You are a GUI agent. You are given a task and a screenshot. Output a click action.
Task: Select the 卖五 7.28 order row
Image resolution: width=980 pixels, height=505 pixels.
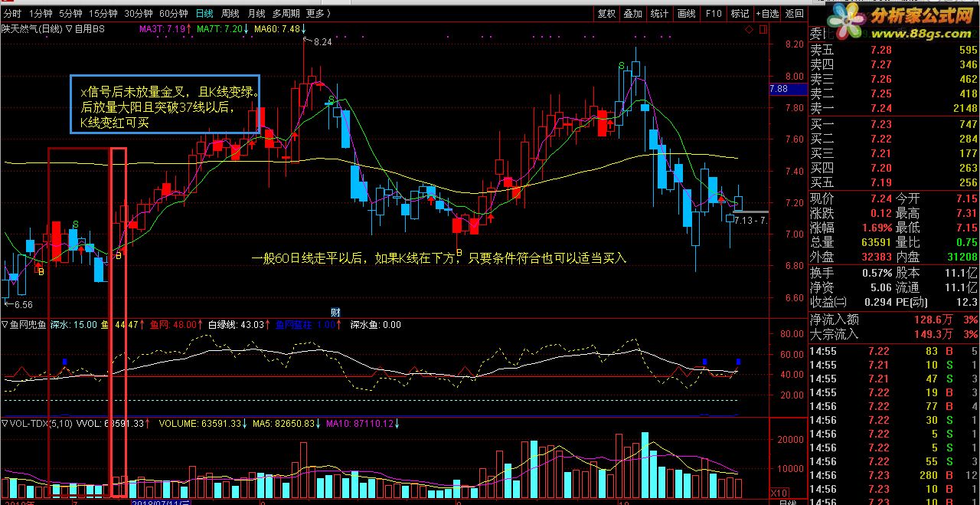(894, 50)
